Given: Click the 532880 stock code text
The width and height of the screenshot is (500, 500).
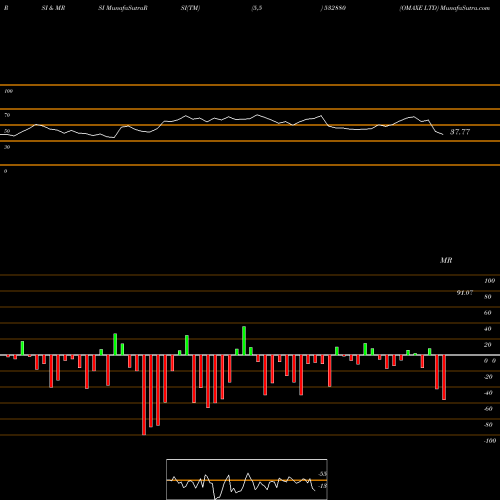Looking at the screenshot, I should 334,8.
